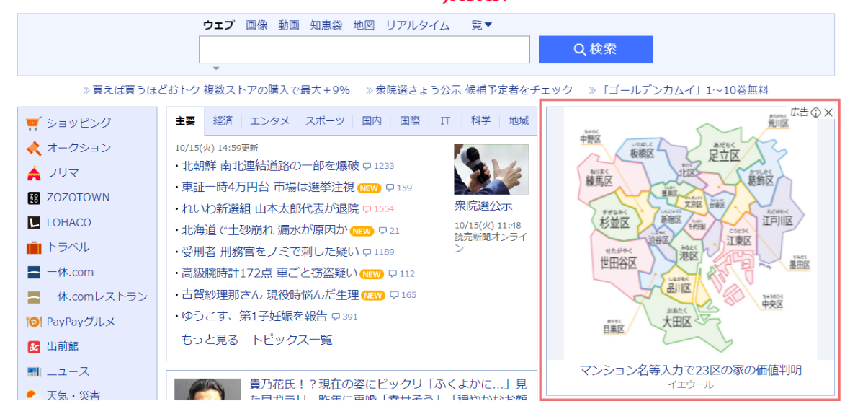Click the microphone news thumbnail
868x401 pixels.
(491, 169)
